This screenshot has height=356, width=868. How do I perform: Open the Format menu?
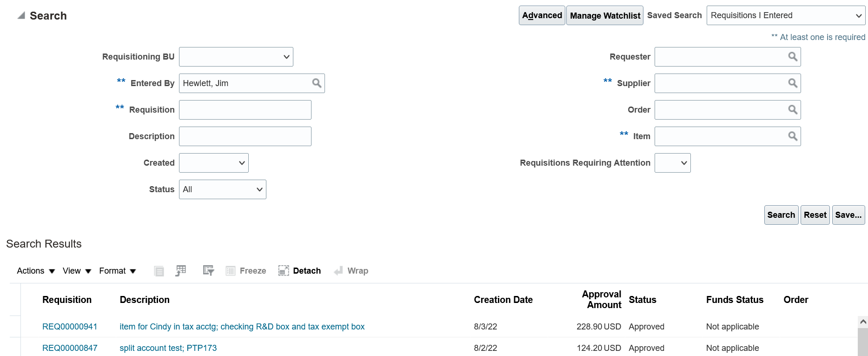117,271
